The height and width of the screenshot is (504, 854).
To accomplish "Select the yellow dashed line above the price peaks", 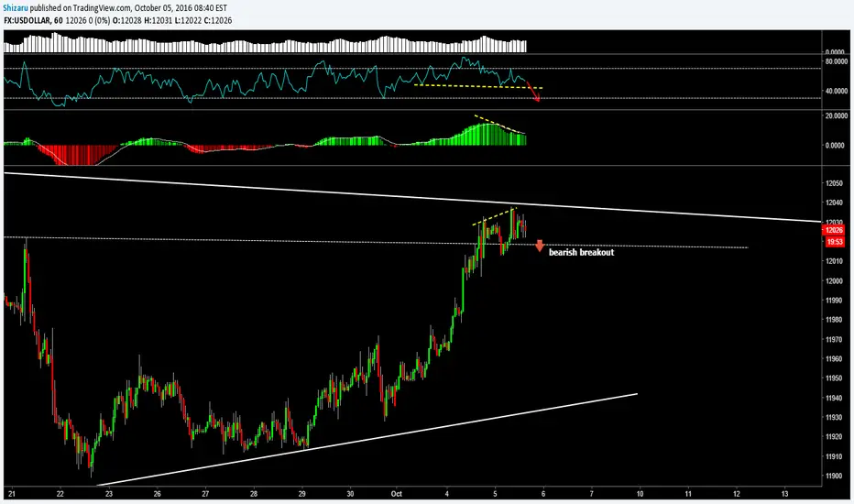I will pos(494,216).
